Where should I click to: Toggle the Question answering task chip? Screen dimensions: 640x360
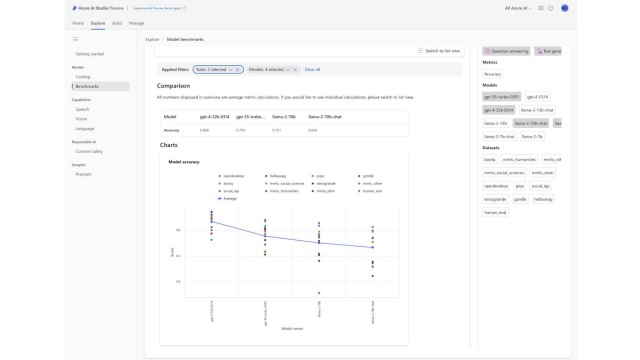(x=506, y=51)
